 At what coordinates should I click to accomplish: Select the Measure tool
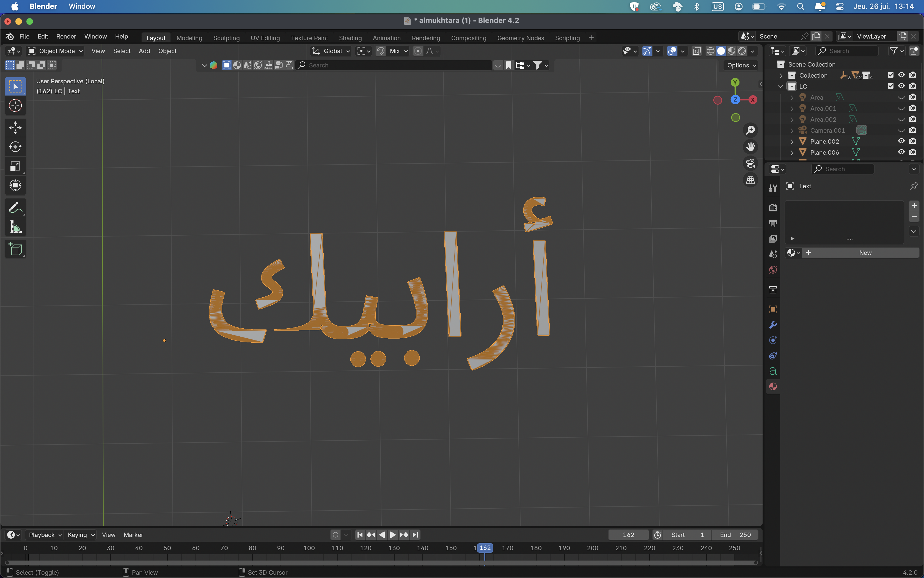click(x=15, y=227)
